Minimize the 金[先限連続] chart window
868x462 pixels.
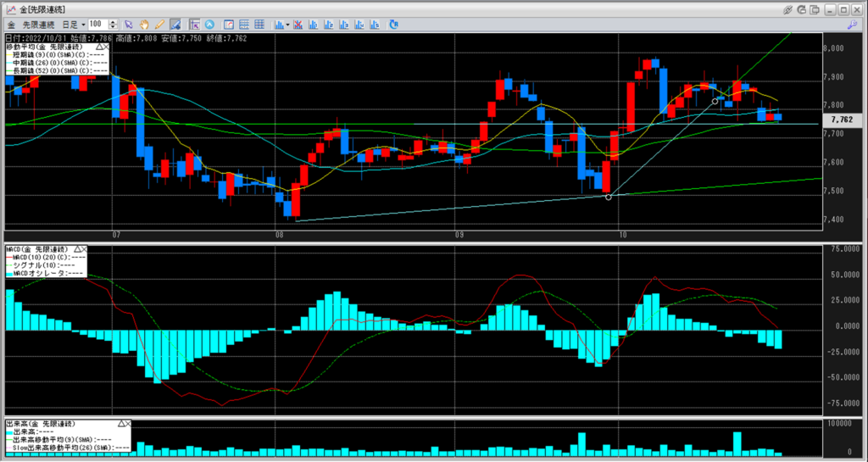[x=830, y=9]
